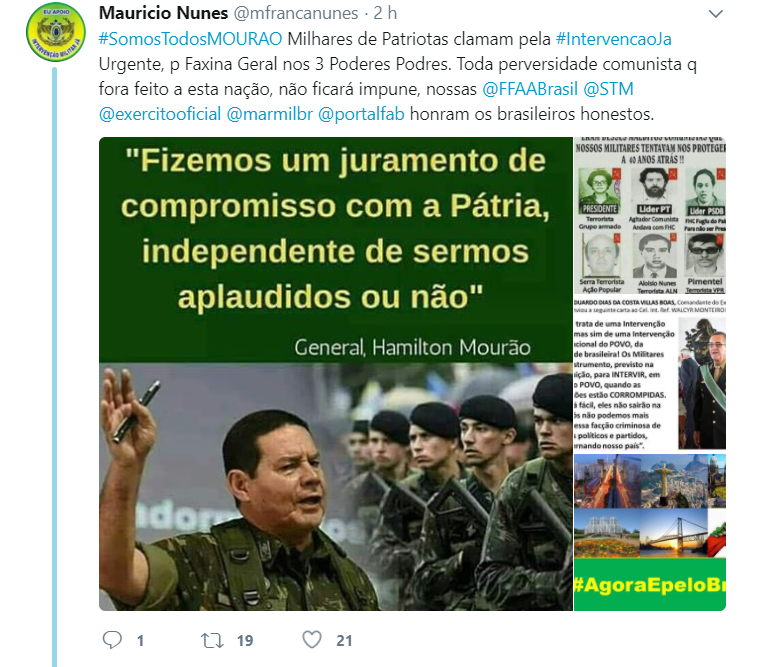Open the General Hamilton Mourão quote image
This screenshot has width=763, height=667.
tap(336, 374)
